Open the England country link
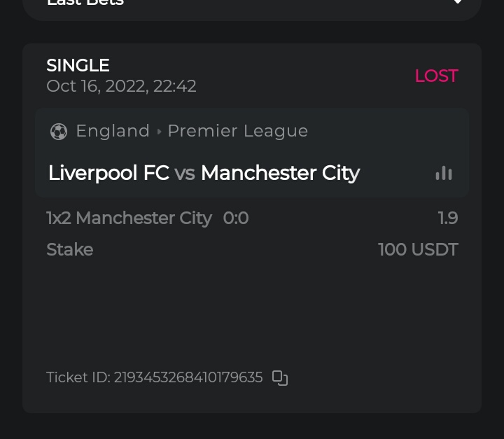Image resolution: width=504 pixels, height=439 pixels. click(x=113, y=131)
